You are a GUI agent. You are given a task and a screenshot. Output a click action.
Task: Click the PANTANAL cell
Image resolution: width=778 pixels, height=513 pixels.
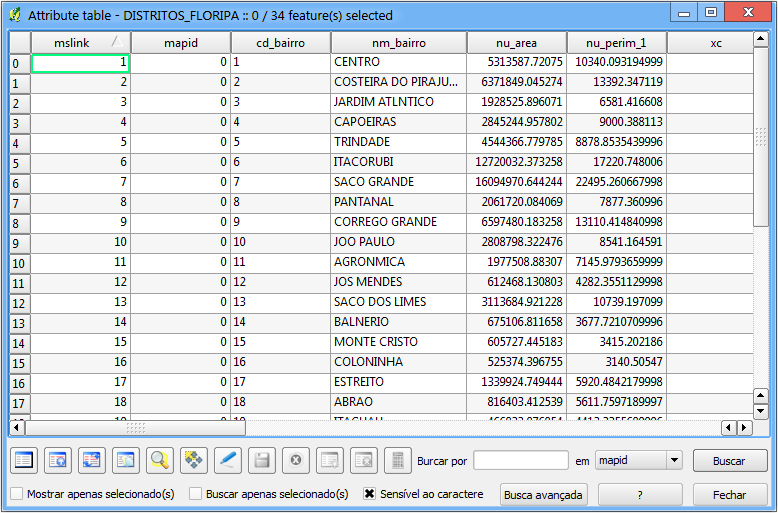[x=399, y=202]
